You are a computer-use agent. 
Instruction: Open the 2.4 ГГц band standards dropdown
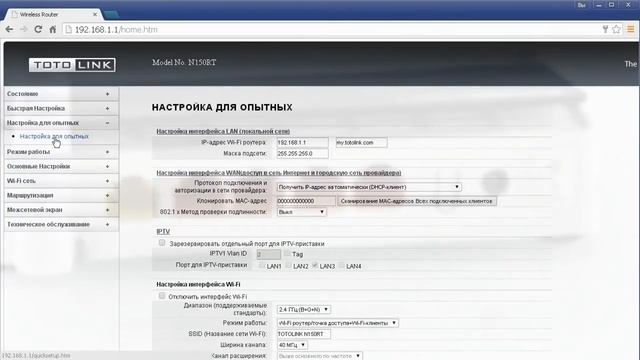point(304,309)
